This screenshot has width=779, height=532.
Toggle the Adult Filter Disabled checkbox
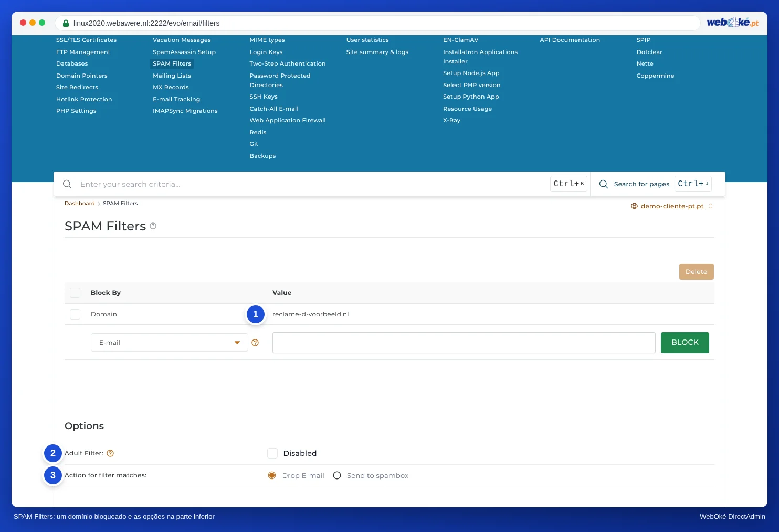tap(272, 453)
